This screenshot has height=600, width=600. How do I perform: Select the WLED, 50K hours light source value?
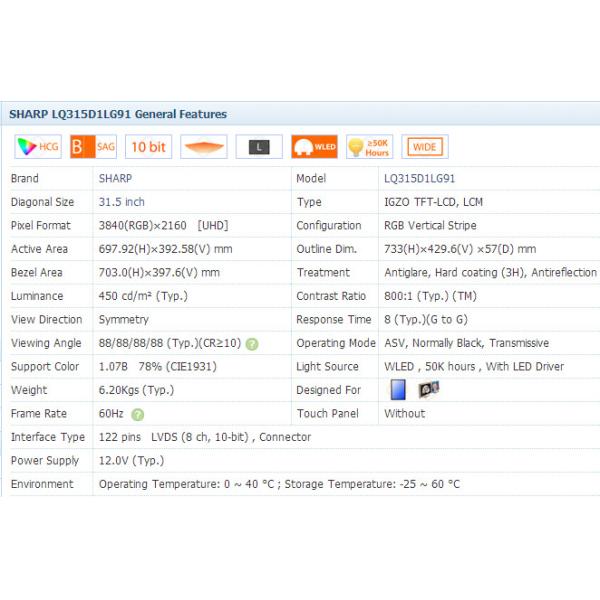(474, 367)
